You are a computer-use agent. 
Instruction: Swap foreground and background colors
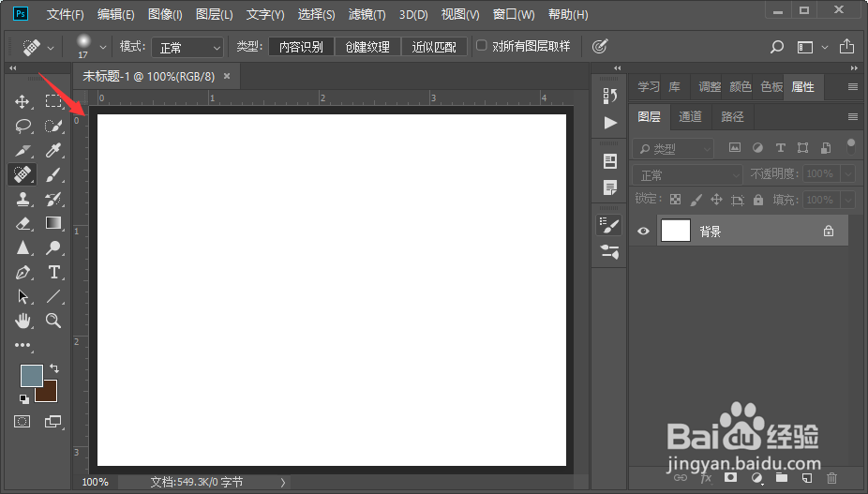pos(54,368)
